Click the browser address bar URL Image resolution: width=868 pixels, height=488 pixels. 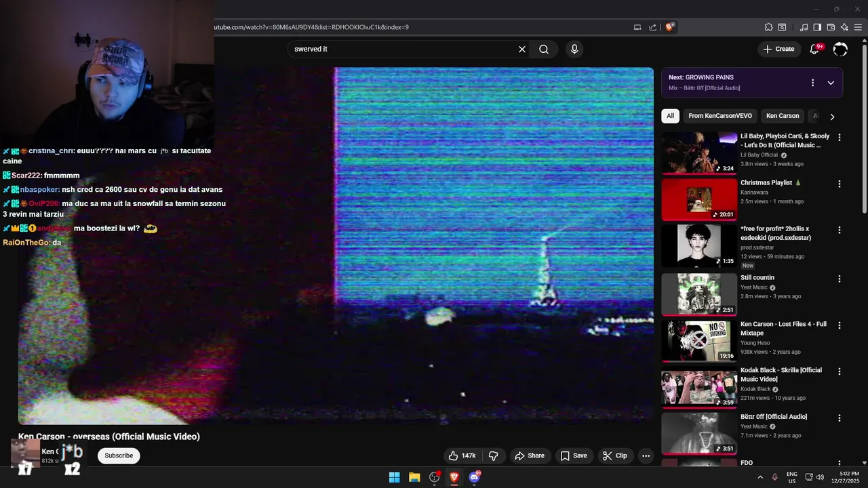tap(311, 27)
